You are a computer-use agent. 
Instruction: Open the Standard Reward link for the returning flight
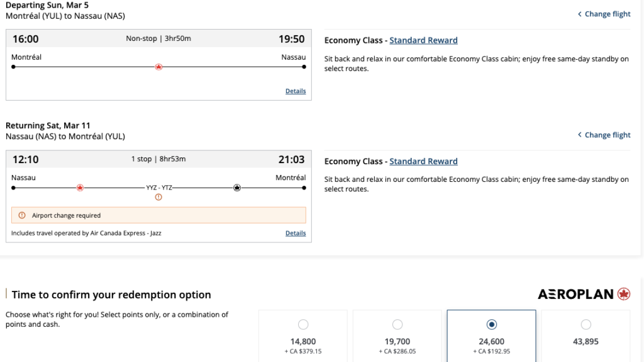[423, 161]
